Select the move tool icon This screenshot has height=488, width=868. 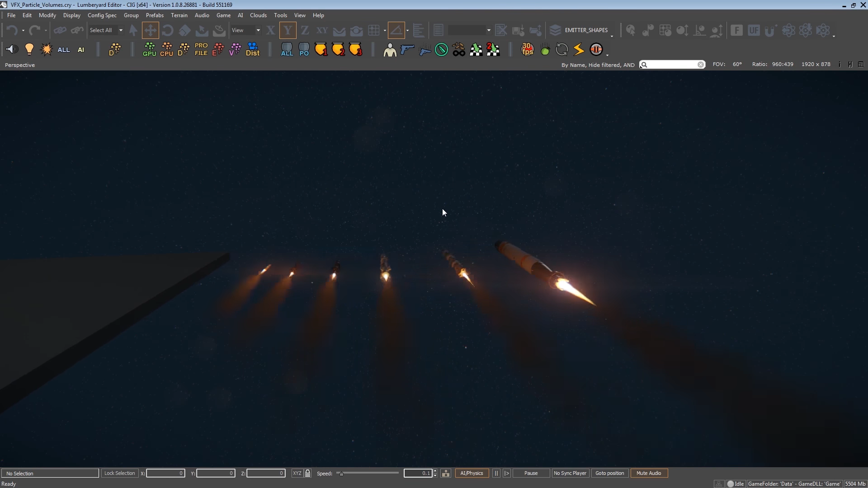(150, 30)
